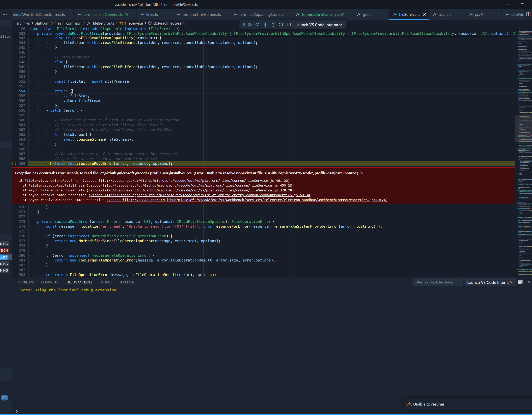
Task: Open the editor overflow actions with the ellipsis icon
Action: tap(4, 14)
